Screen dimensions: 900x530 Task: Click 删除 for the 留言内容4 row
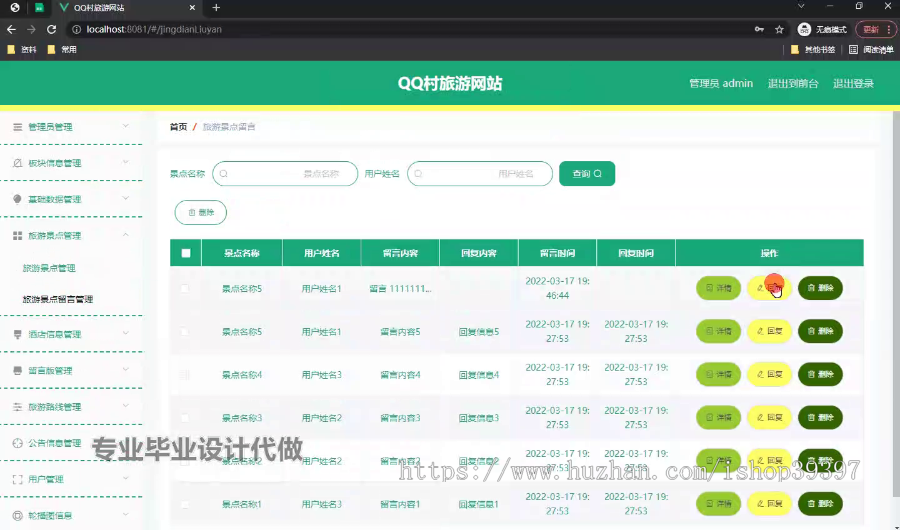click(x=820, y=374)
